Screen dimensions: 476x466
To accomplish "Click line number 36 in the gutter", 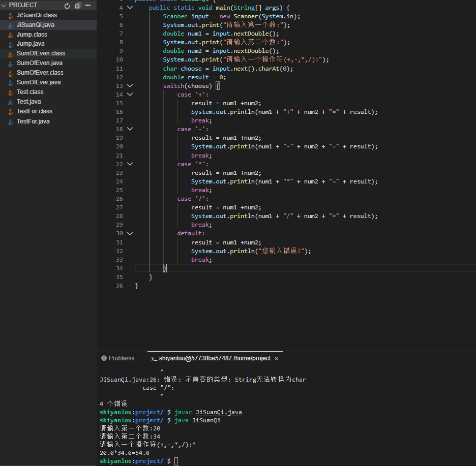I will 120,286.
